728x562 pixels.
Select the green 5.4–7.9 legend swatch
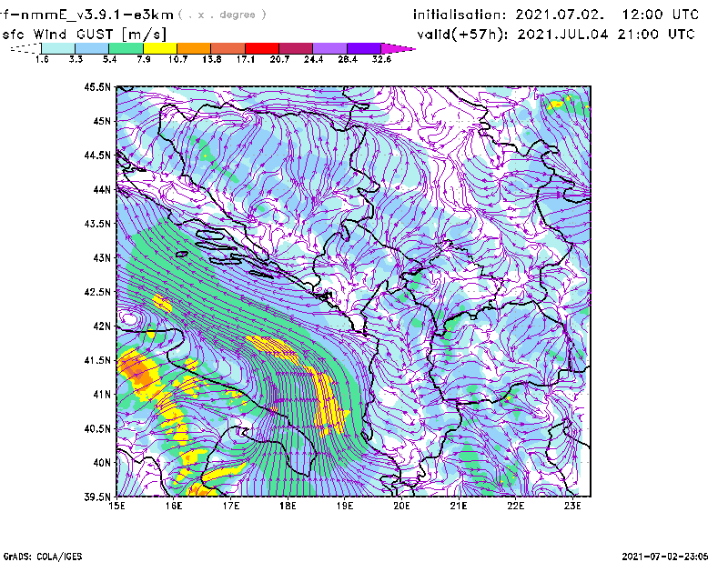pos(126,48)
